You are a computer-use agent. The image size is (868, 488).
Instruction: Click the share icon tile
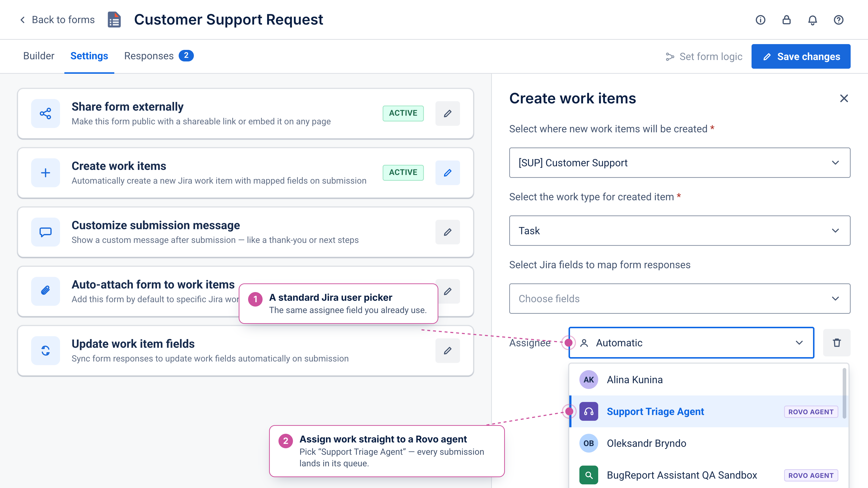click(46, 114)
